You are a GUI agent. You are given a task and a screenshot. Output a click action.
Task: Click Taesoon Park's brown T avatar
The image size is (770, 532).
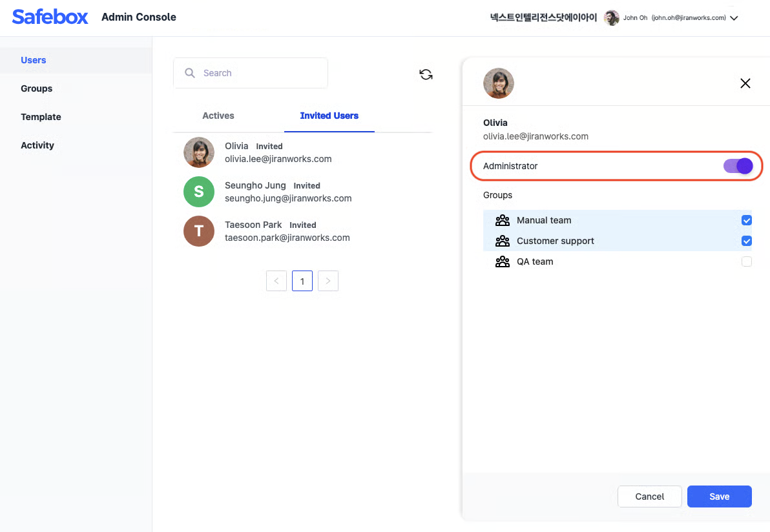(199, 231)
